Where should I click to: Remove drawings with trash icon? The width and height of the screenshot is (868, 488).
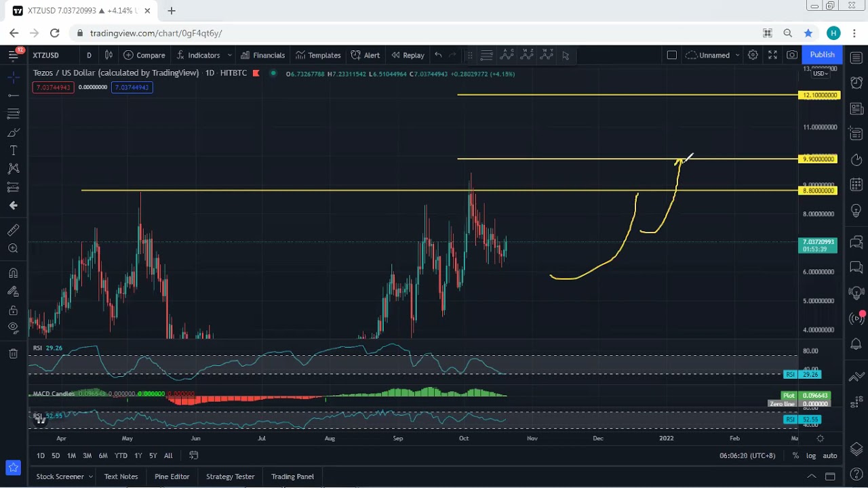(x=13, y=353)
